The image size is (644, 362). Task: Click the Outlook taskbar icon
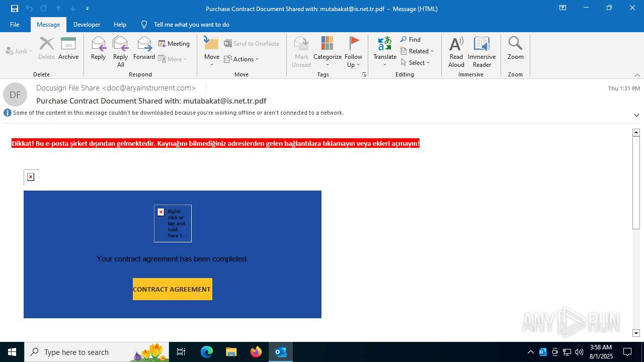pos(281,352)
